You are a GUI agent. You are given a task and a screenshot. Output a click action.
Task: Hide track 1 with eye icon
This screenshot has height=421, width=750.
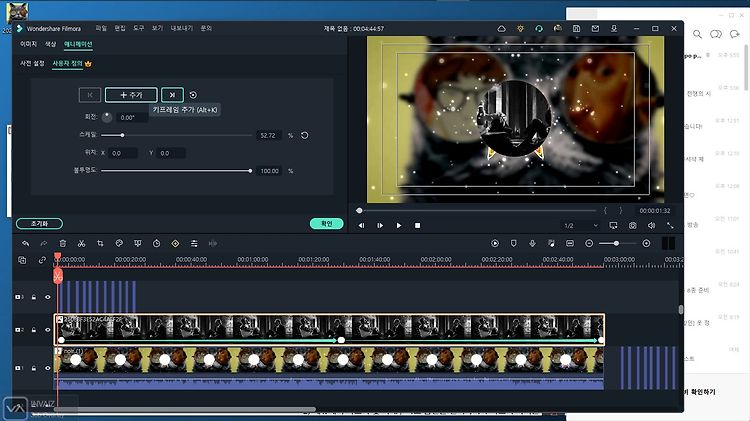click(x=47, y=368)
